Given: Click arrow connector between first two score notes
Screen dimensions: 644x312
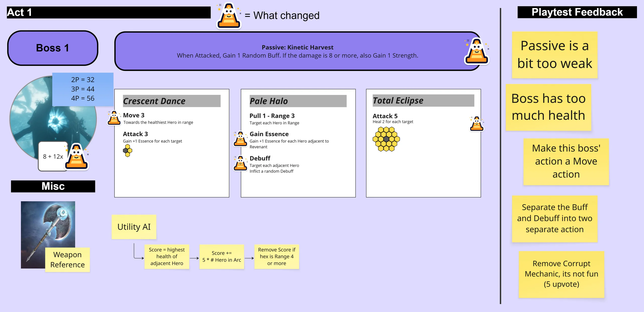Looking at the screenshot, I should point(194,258).
